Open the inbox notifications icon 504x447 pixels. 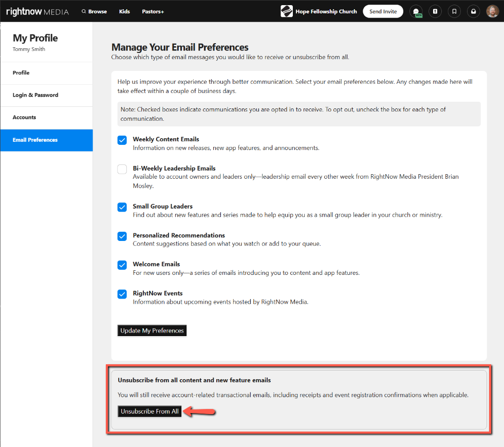point(473,11)
